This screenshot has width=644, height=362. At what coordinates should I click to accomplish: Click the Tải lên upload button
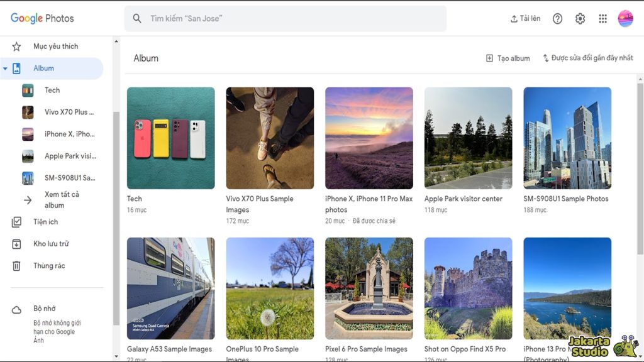[525, 18]
